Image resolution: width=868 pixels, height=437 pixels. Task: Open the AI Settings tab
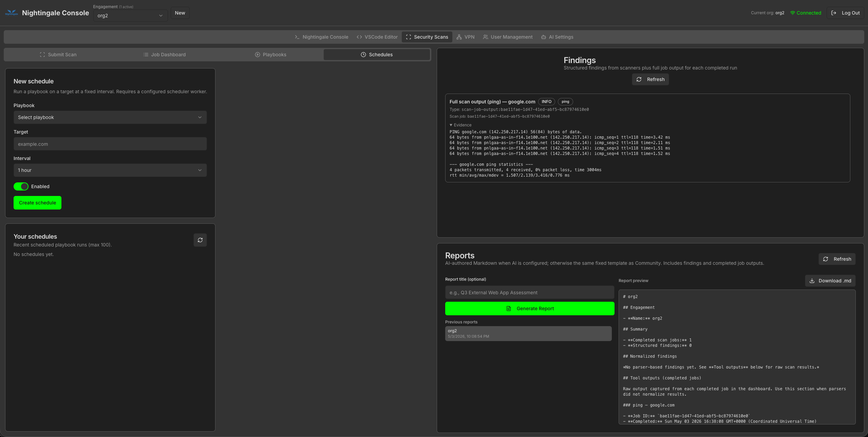click(557, 37)
